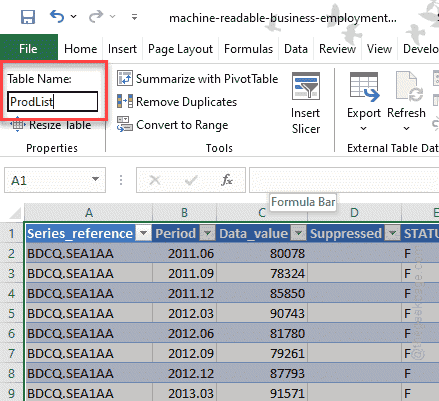Open the Page Layout tab

click(180, 49)
